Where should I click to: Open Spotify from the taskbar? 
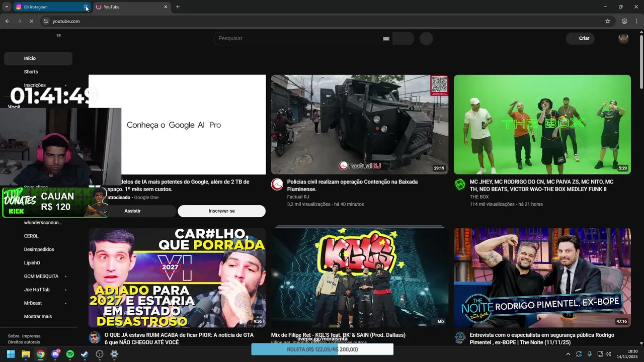pos(70,354)
